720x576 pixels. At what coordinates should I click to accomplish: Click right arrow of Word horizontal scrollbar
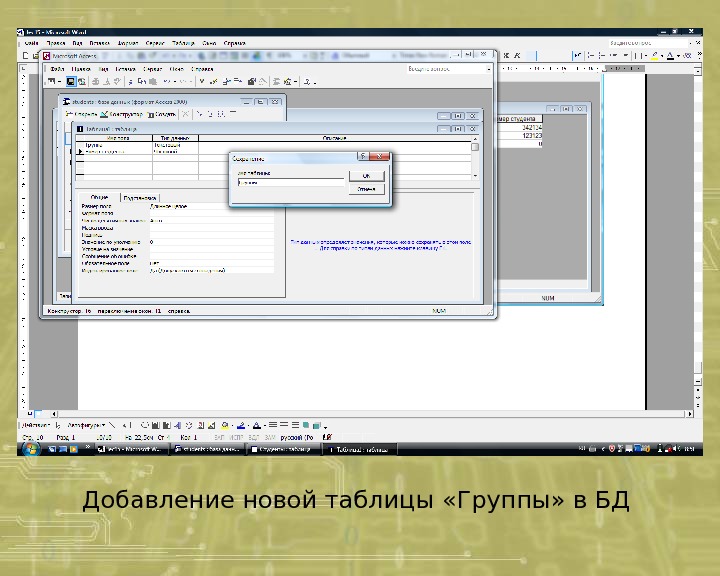(690, 414)
